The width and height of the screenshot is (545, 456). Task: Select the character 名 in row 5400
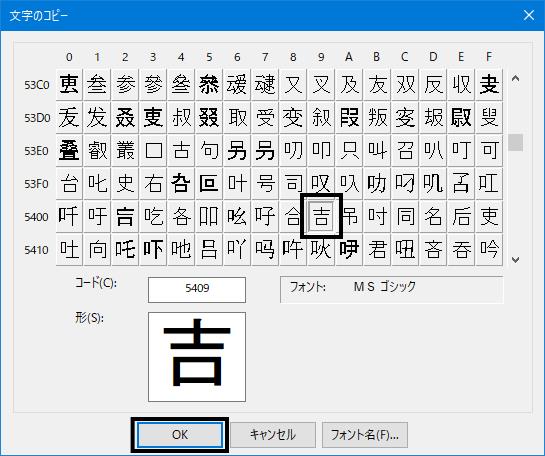(x=433, y=217)
